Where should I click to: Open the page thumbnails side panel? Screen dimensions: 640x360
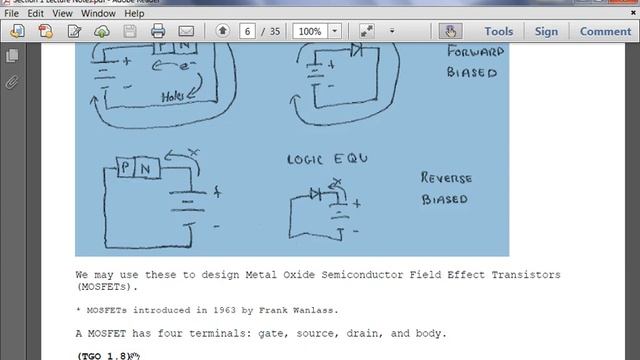point(12,56)
